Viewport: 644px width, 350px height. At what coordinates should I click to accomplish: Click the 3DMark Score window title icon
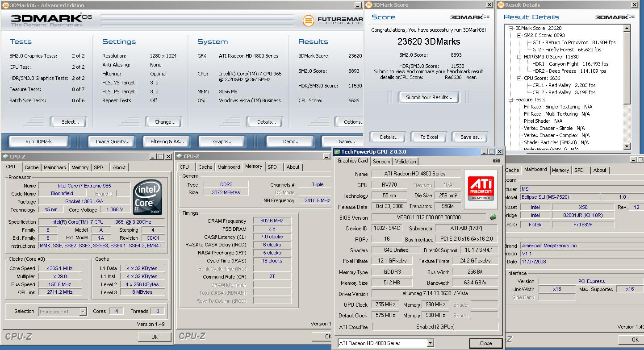(368, 5)
